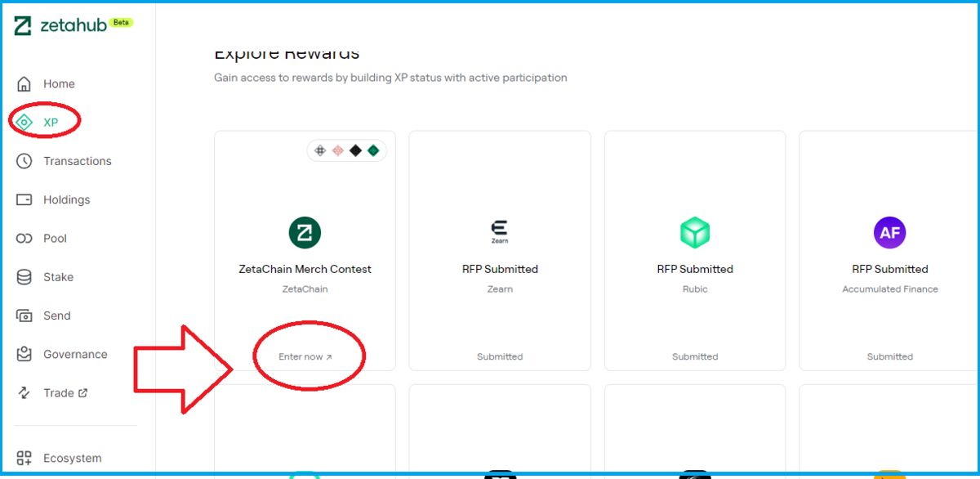Open Transactions in the sidebar
This screenshot has width=980, height=479.
point(78,161)
